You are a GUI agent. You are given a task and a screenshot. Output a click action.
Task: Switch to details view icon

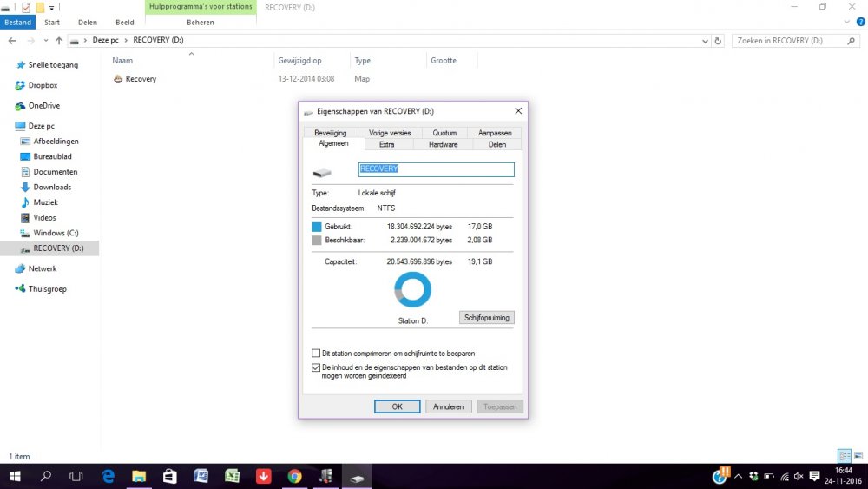click(x=845, y=456)
